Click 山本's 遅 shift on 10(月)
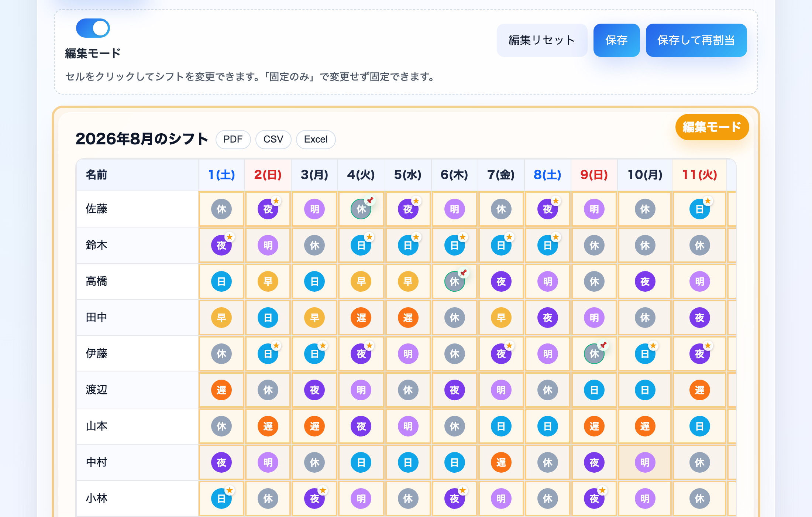This screenshot has height=517, width=812. (645, 426)
